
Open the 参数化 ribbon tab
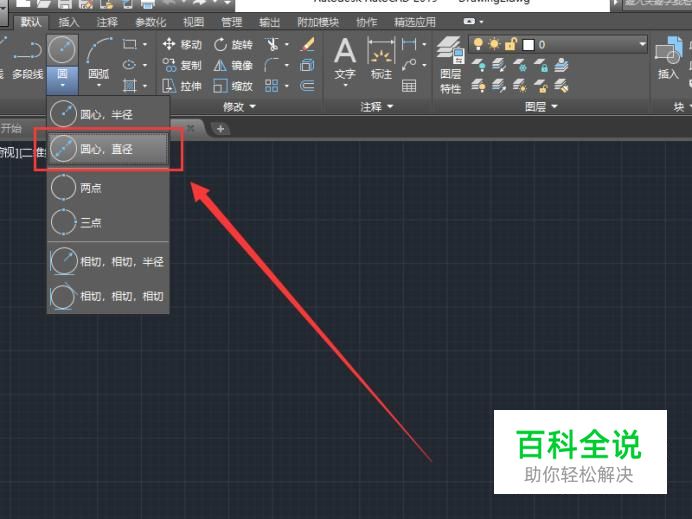pos(150,22)
